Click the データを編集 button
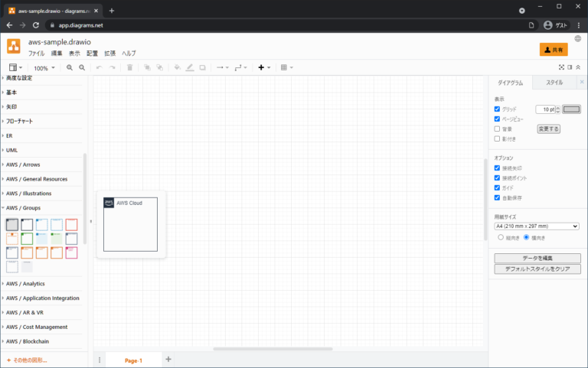The width and height of the screenshot is (588, 368). click(537, 258)
